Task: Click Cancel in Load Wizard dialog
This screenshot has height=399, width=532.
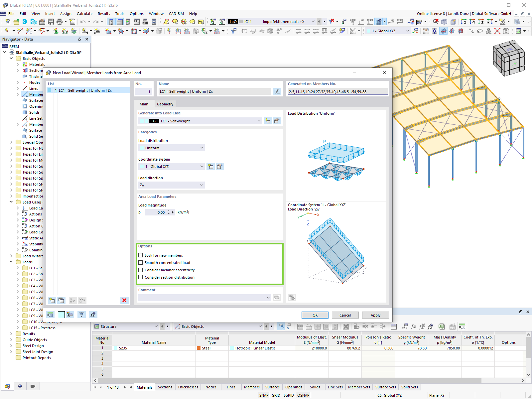Action: pos(345,315)
